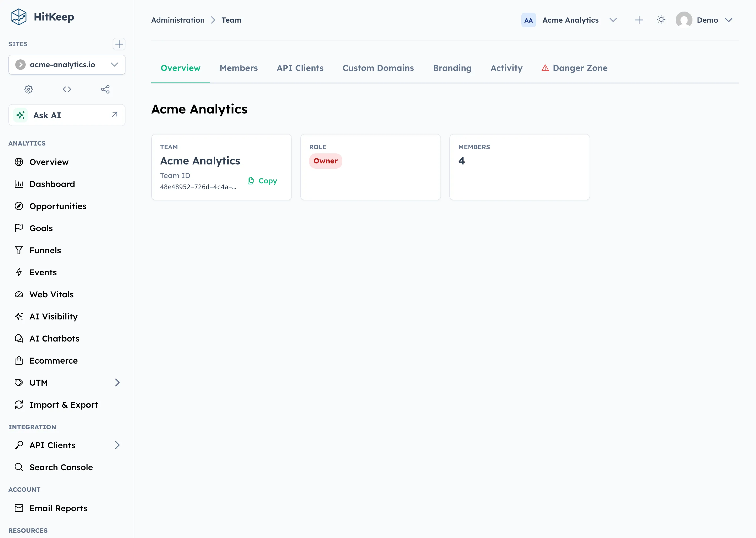Click the Ask AI external arrow icon
Screen dimensions: 756x538
[x=114, y=115]
